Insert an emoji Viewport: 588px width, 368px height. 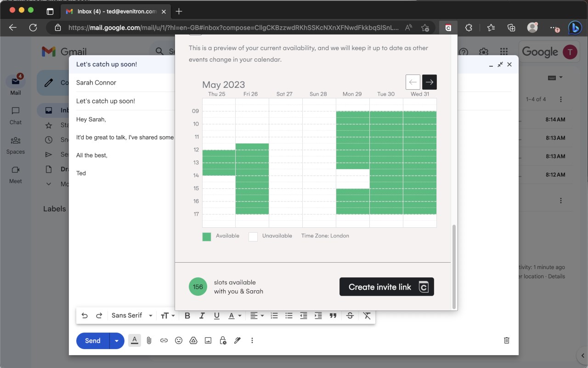click(179, 340)
